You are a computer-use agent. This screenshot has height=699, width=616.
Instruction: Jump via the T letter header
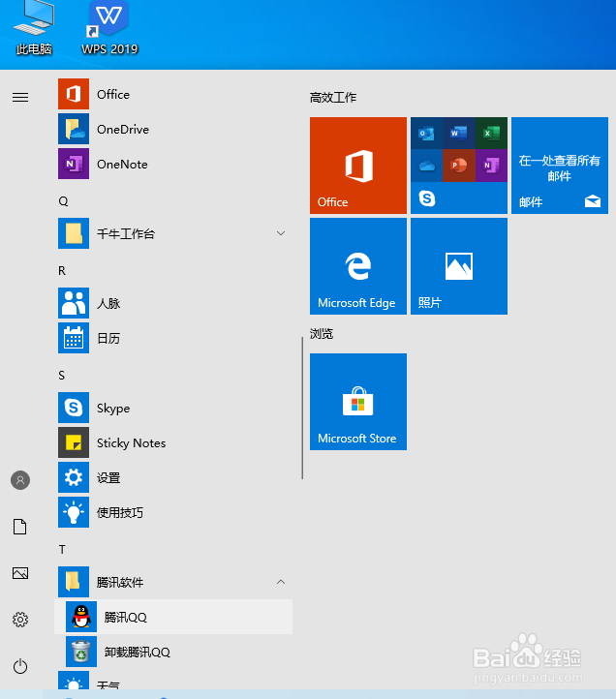[x=62, y=549]
